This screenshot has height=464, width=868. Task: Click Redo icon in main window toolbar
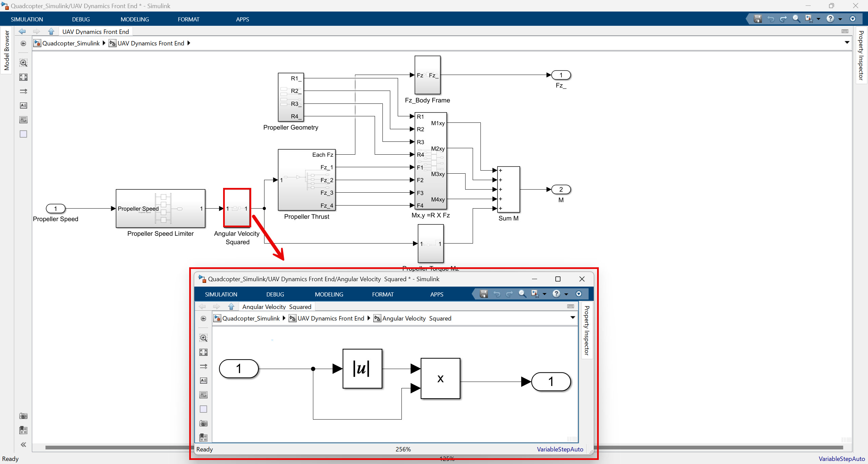783,19
